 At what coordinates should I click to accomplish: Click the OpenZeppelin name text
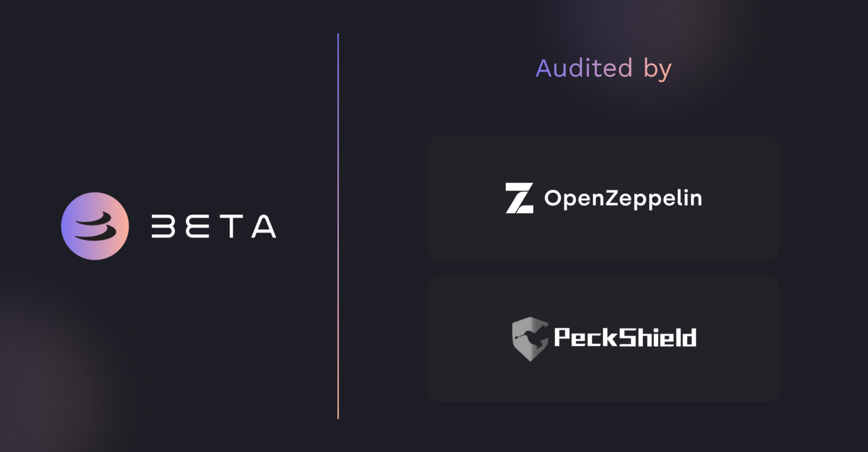point(623,198)
